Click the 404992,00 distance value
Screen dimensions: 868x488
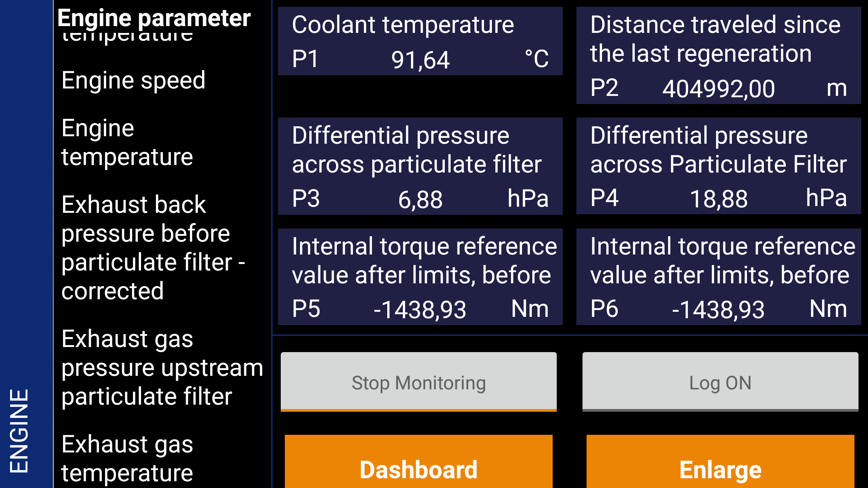coord(718,89)
